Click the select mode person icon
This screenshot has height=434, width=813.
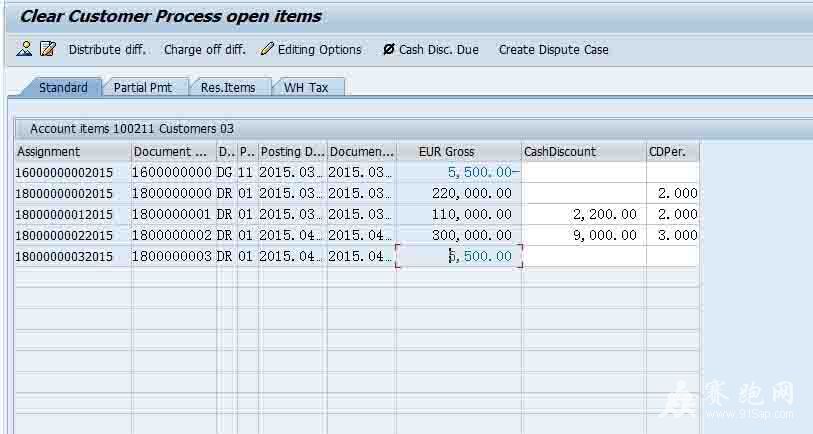[x=24, y=49]
